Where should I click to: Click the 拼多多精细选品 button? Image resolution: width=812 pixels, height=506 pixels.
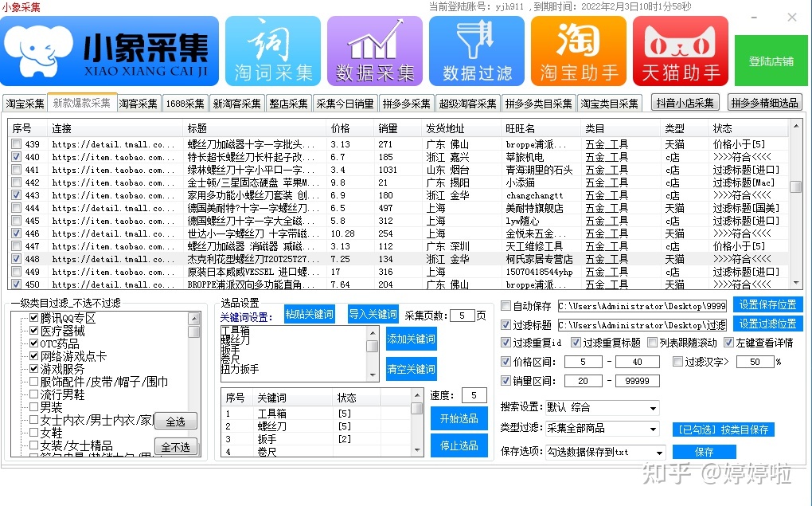(764, 103)
